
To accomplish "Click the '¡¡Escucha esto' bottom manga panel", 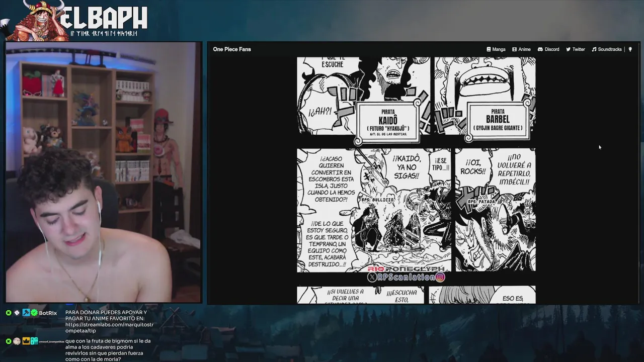I will point(360,295).
